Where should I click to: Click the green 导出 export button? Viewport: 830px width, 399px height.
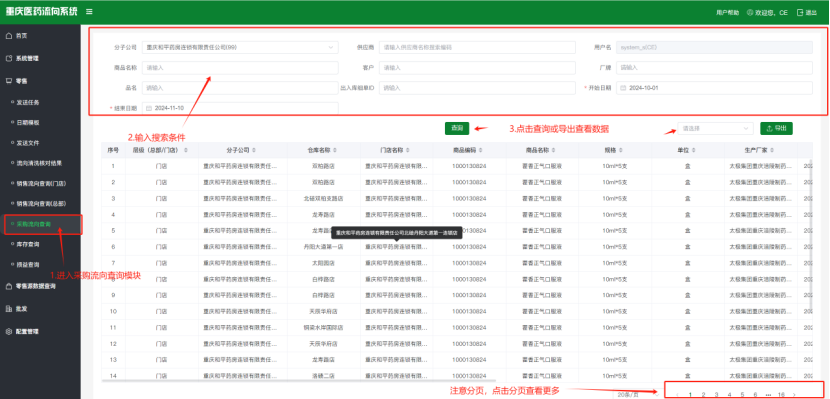click(x=777, y=129)
